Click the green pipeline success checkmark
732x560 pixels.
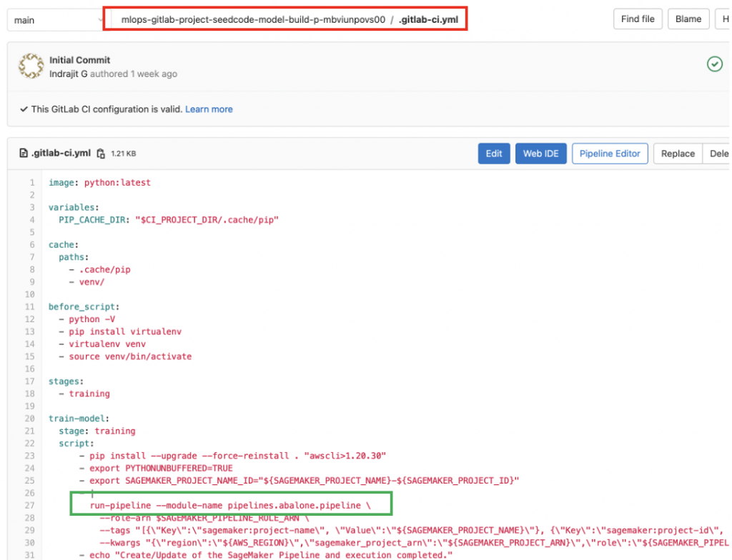click(x=714, y=64)
